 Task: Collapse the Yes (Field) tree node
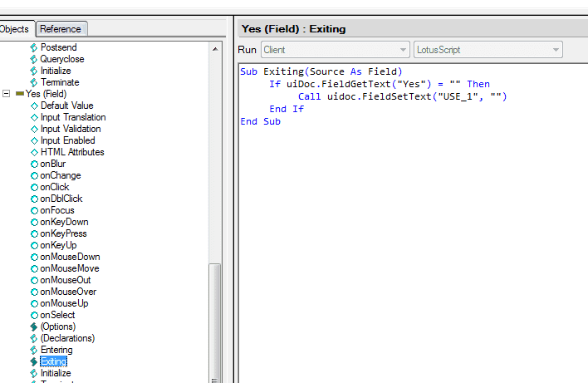click(7, 94)
